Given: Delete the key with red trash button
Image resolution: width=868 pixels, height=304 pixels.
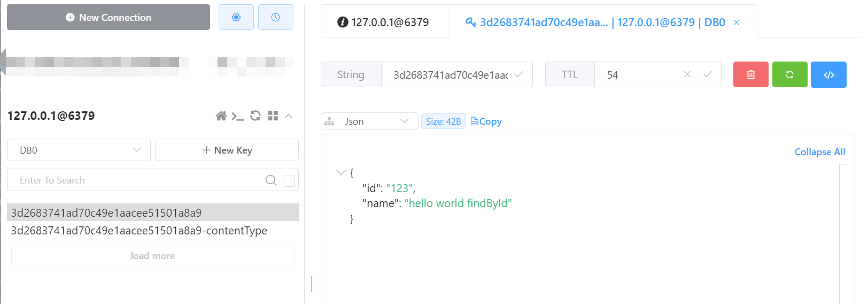Looking at the screenshot, I should click(x=750, y=74).
